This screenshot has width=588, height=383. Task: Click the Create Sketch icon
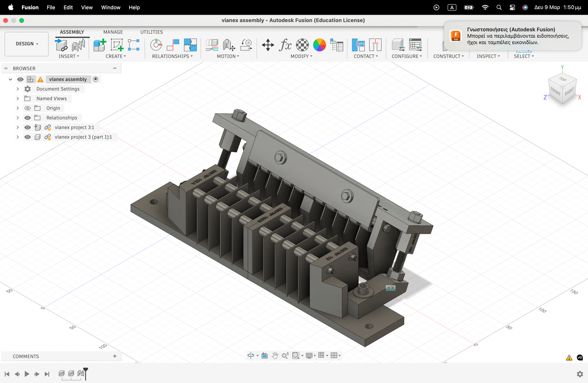[117, 45]
